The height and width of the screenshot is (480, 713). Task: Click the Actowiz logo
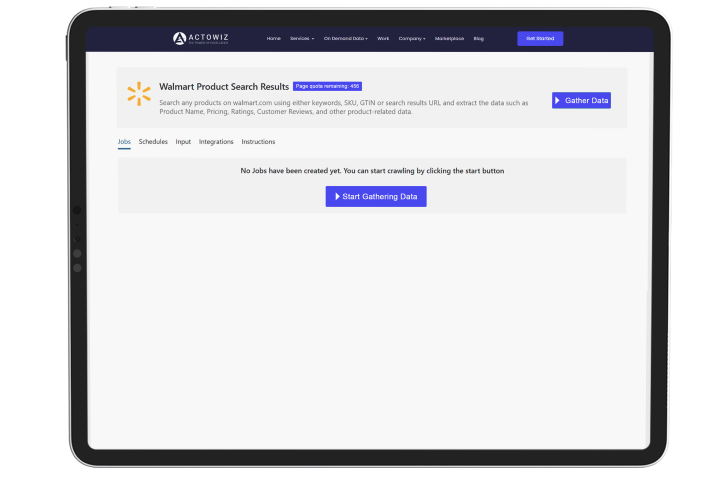tap(201, 39)
